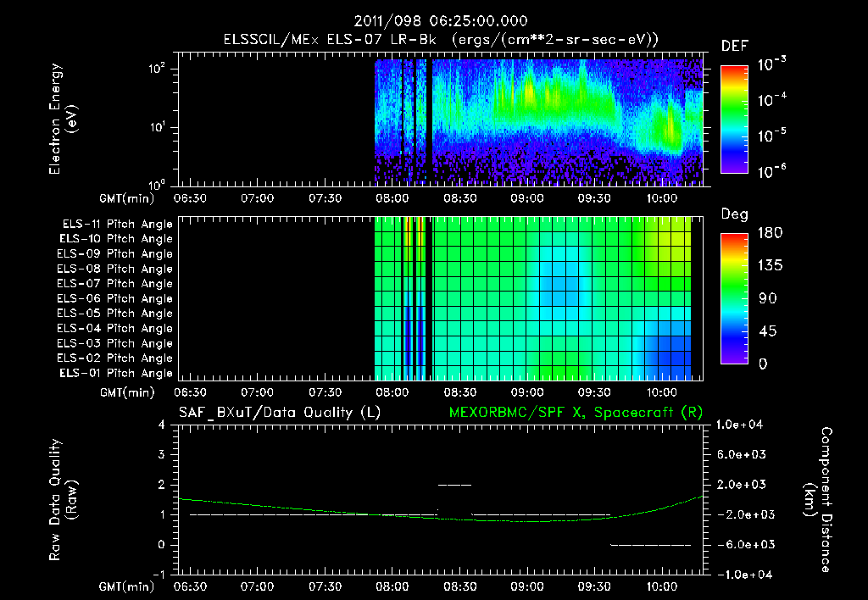Click the 10^-3 tick on the DEF scale

click(771, 64)
